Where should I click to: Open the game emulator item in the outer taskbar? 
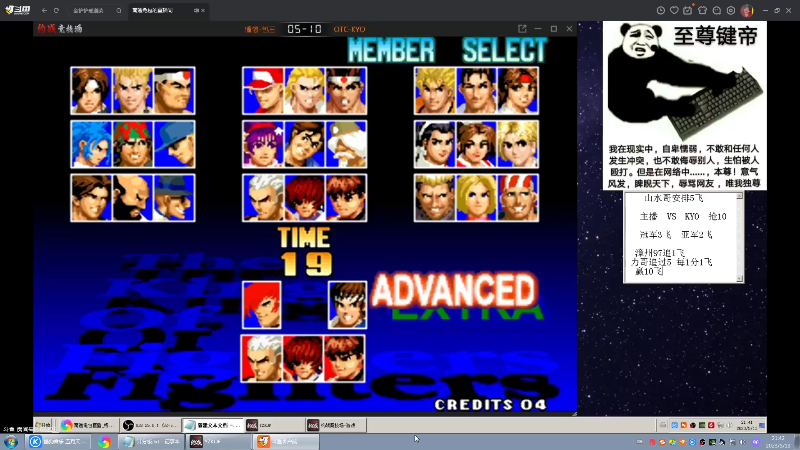point(218,442)
